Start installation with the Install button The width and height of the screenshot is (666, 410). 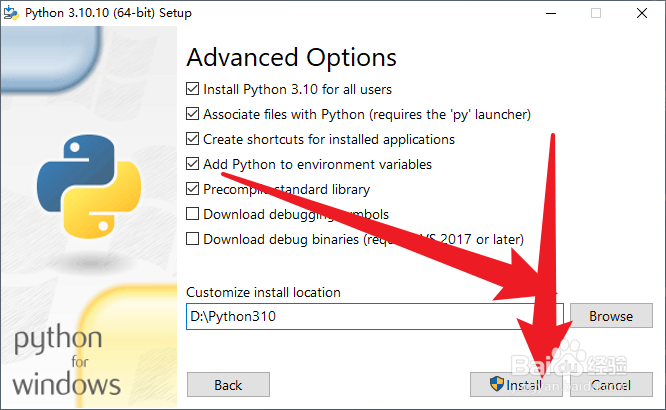[x=516, y=385]
